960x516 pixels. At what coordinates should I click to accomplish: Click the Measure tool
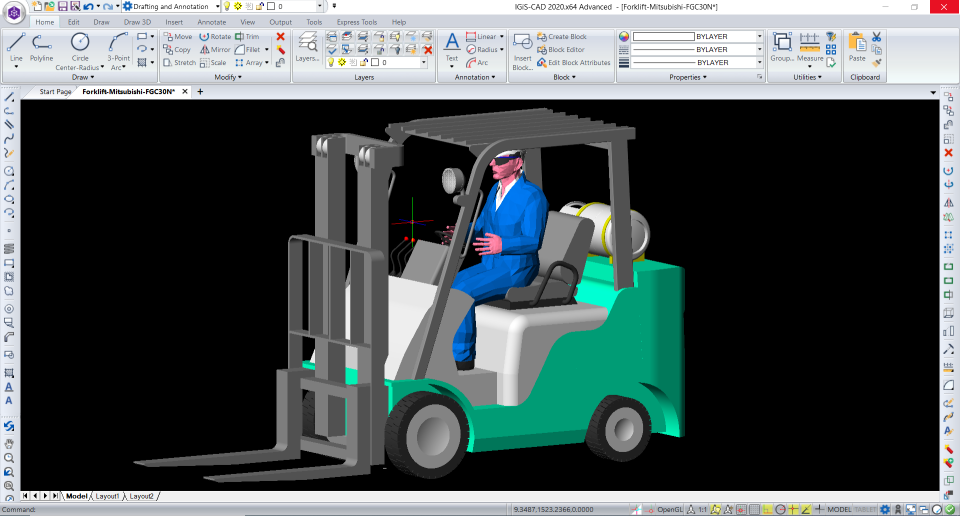click(809, 48)
